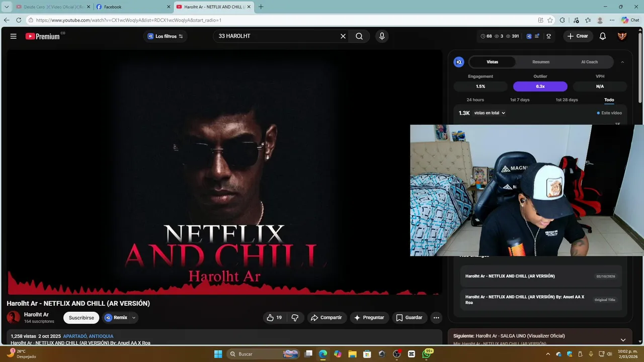644x362 pixels.
Task: Expand the Siguiente playlist chevron
Action: (x=623, y=340)
